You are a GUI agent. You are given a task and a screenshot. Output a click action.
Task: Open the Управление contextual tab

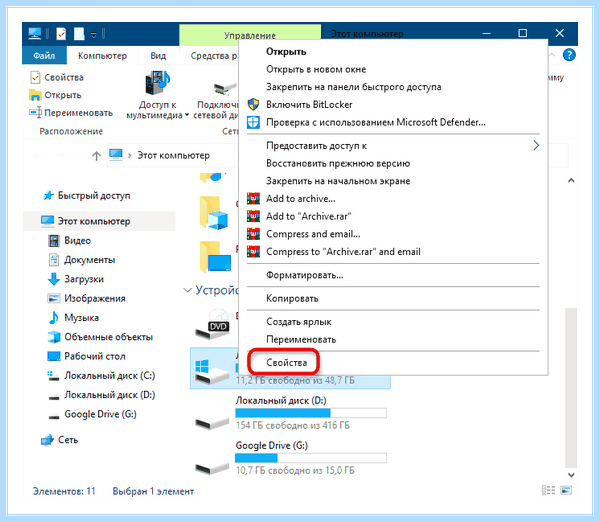coord(250,35)
